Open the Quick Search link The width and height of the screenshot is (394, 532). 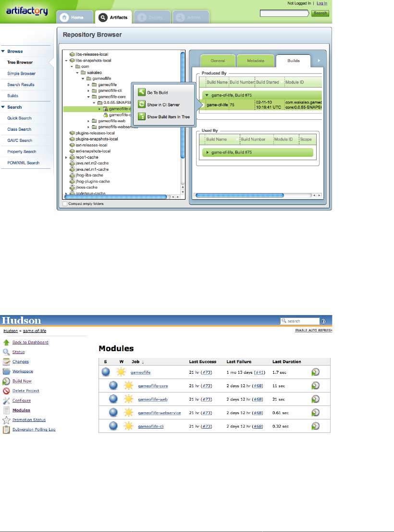pyautogui.click(x=19, y=118)
